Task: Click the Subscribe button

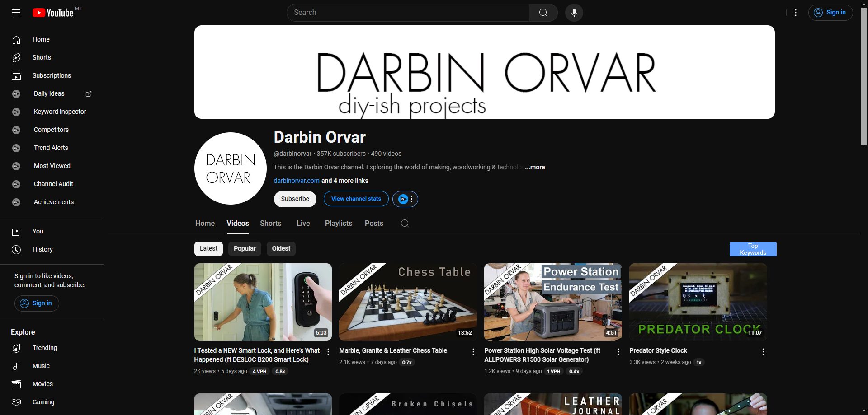Action: [295, 199]
